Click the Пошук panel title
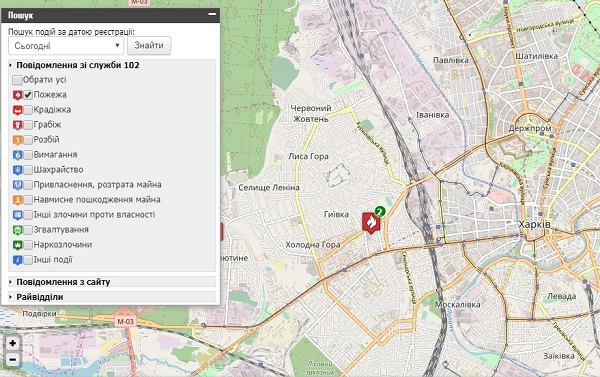600x377 pixels. pos(21,15)
